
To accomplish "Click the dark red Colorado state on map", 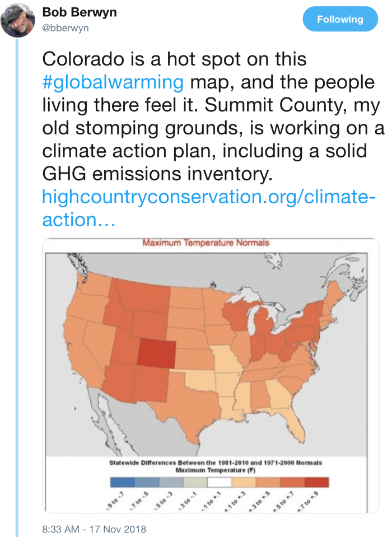I will [156, 354].
